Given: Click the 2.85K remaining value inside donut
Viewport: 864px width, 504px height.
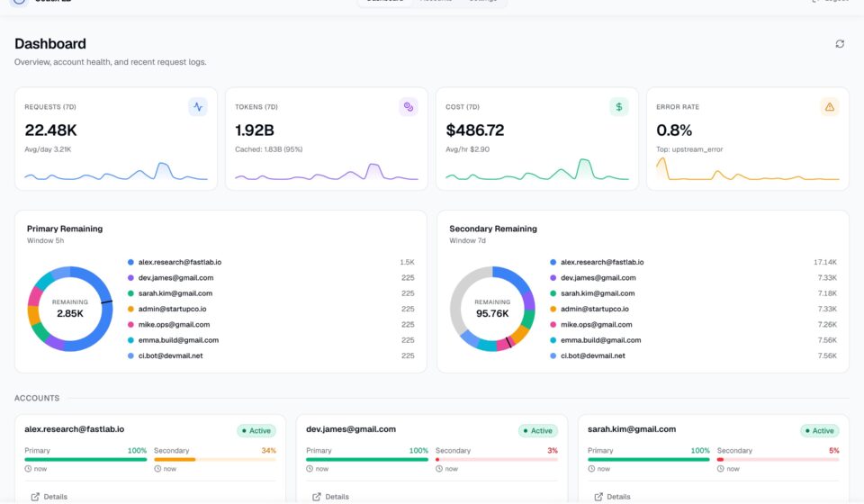Looking at the screenshot, I should (x=70, y=313).
